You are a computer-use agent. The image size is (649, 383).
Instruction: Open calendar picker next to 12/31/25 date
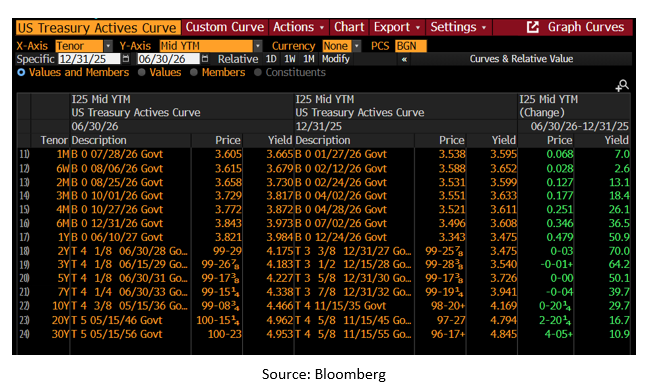(x=126, y=59)
